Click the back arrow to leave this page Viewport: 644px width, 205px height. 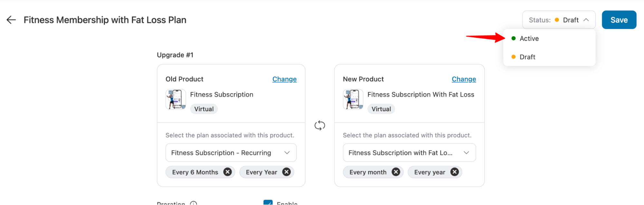click(x=11, y=20)
